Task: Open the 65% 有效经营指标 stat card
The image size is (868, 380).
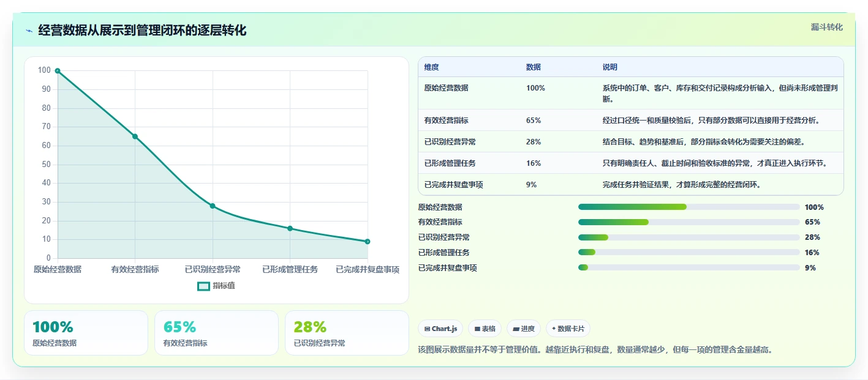Action: pos(216,333)
